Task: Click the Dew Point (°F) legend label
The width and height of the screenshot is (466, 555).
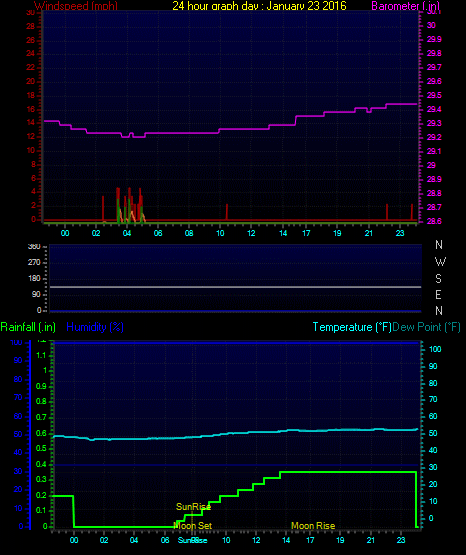Action: click(x=426, y=327)
